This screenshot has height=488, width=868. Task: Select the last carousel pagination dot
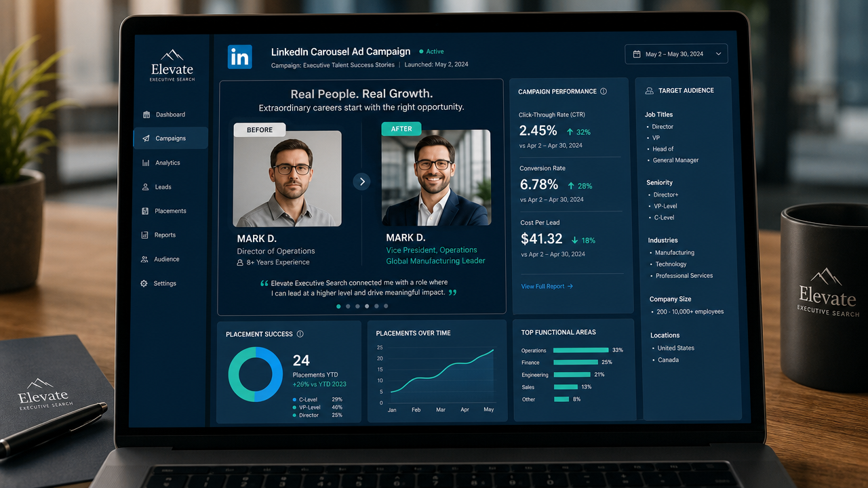pos(386,306)
